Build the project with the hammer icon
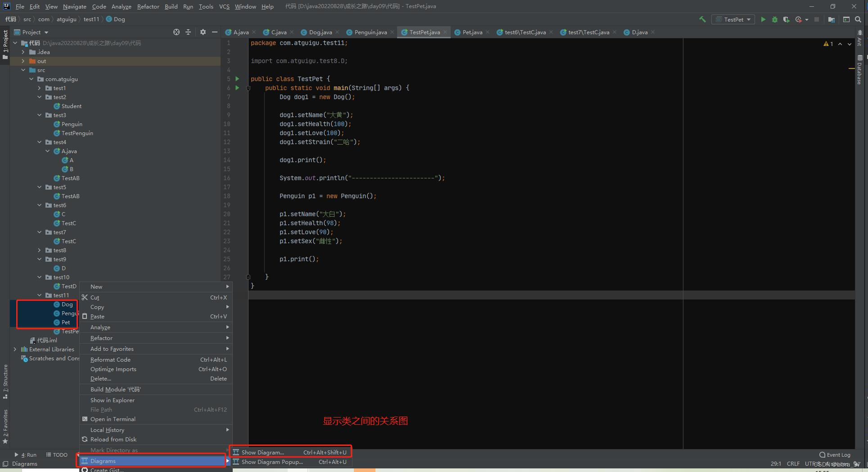Screen dimensions: 868x472 click(702, 19)
